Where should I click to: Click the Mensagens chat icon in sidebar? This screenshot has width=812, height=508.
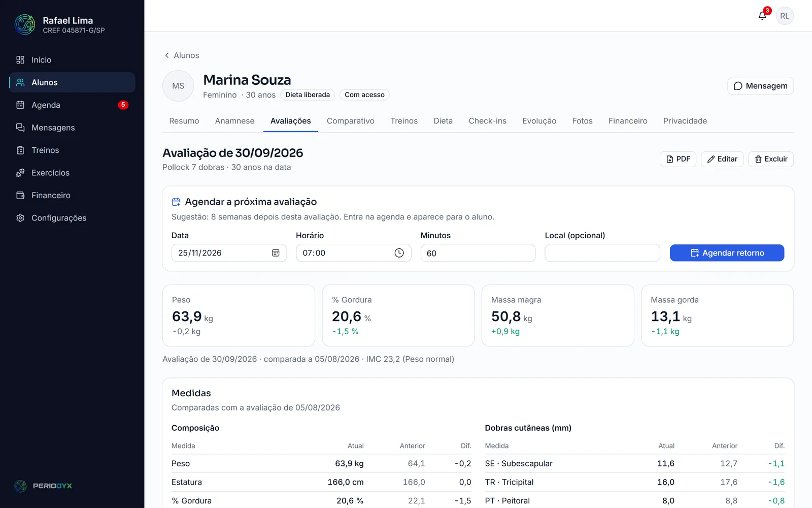(20, 128)
